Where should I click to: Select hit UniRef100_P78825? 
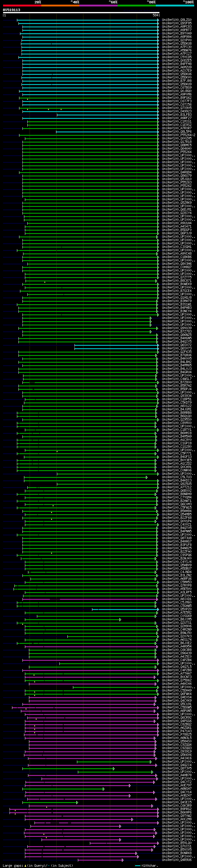tap(176, 735)
